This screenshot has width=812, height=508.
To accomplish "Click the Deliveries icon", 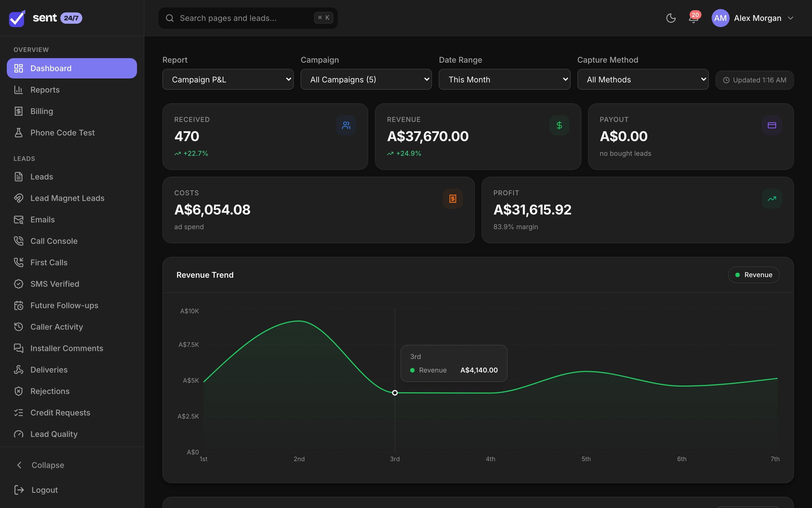I will 19,370.
